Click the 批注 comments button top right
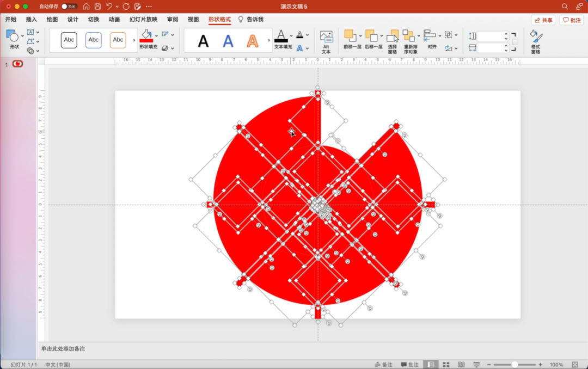 click(x=572, y=20)
